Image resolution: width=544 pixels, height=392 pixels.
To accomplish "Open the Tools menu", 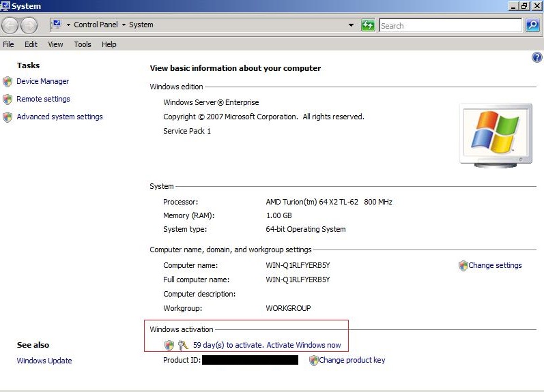I will point(83,44).
